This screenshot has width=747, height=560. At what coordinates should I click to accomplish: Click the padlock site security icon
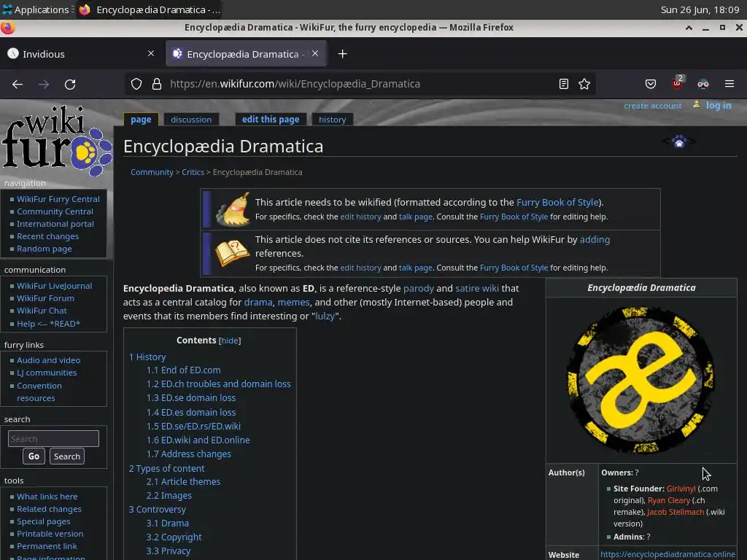click(x=157, y=84)
